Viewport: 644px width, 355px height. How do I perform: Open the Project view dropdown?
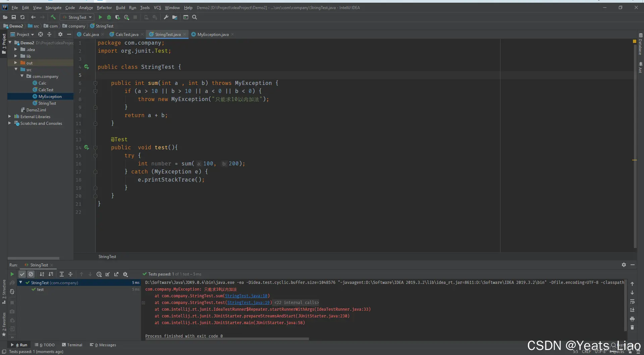coord(22,34)
